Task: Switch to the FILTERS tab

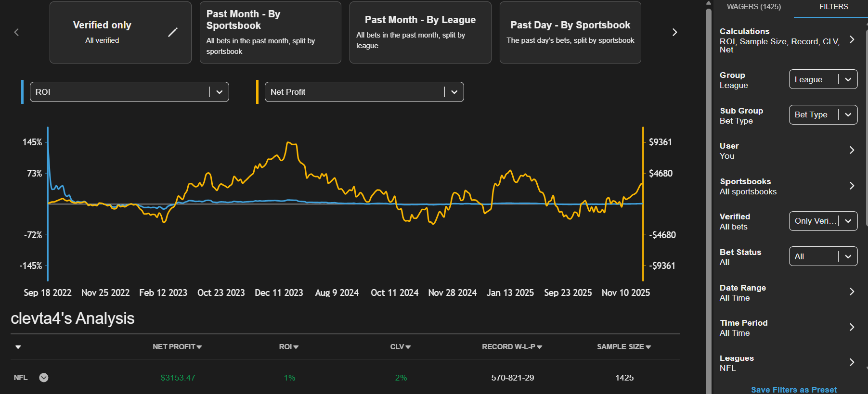Action: [833, 7]
